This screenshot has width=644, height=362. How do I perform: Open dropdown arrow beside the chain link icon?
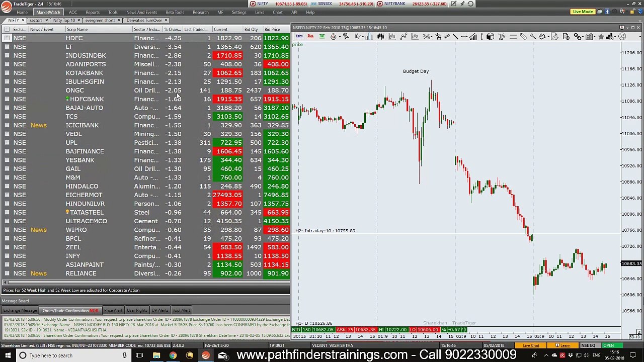(583, 37)
